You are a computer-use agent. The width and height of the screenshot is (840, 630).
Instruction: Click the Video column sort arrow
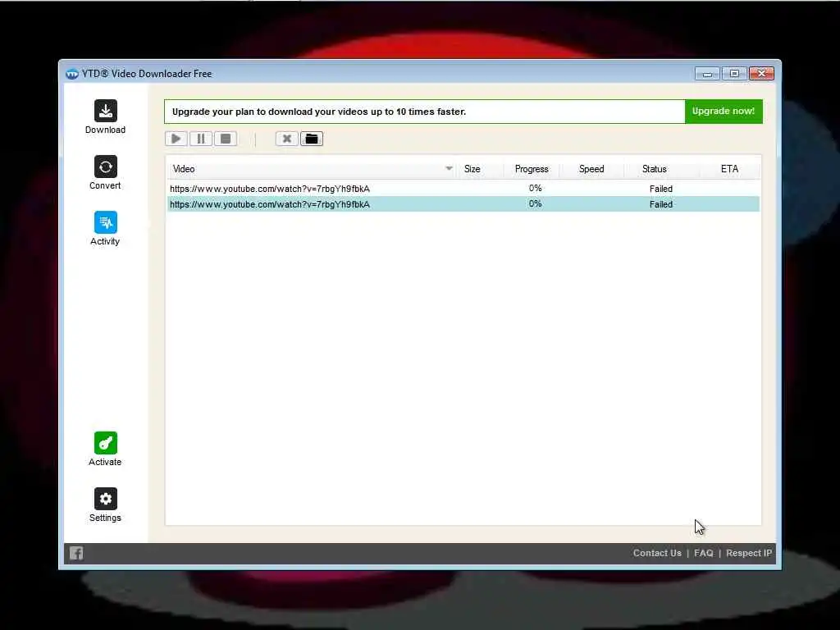click(x=449, y=168)
